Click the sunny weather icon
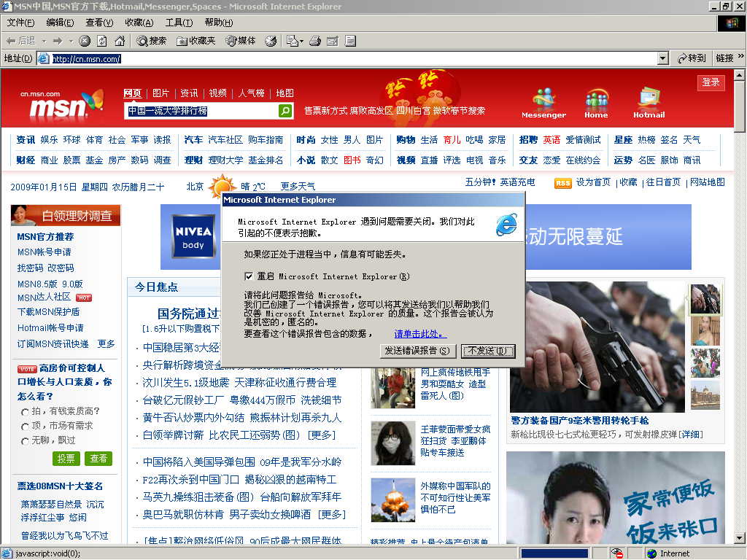This screenshot has width=747, height=560. coord(222,186)
